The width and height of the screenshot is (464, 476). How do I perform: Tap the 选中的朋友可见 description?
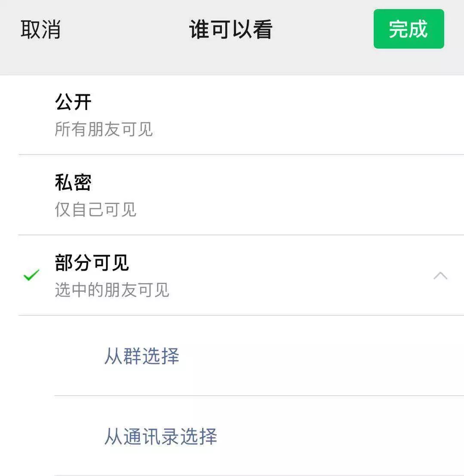point(112,290)
